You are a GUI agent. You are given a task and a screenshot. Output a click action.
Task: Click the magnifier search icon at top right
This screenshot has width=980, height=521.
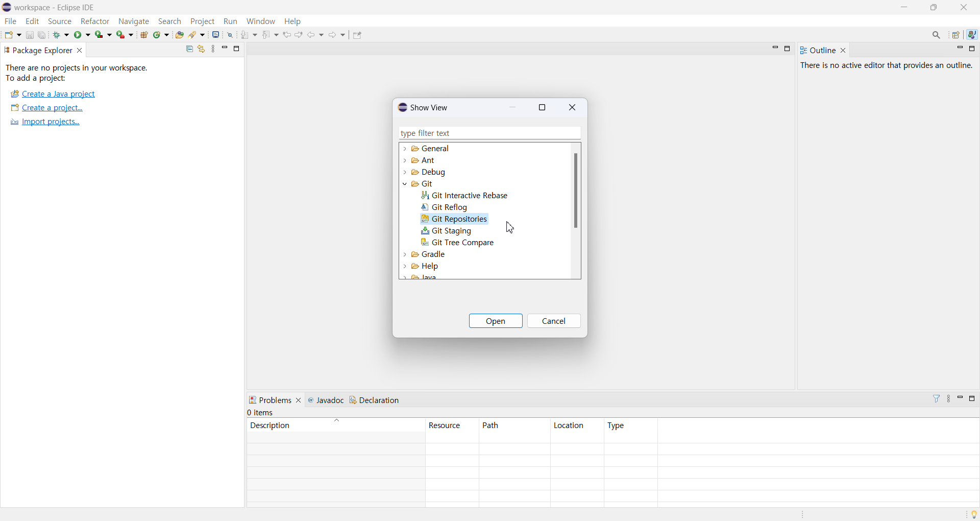coord(937,35)
